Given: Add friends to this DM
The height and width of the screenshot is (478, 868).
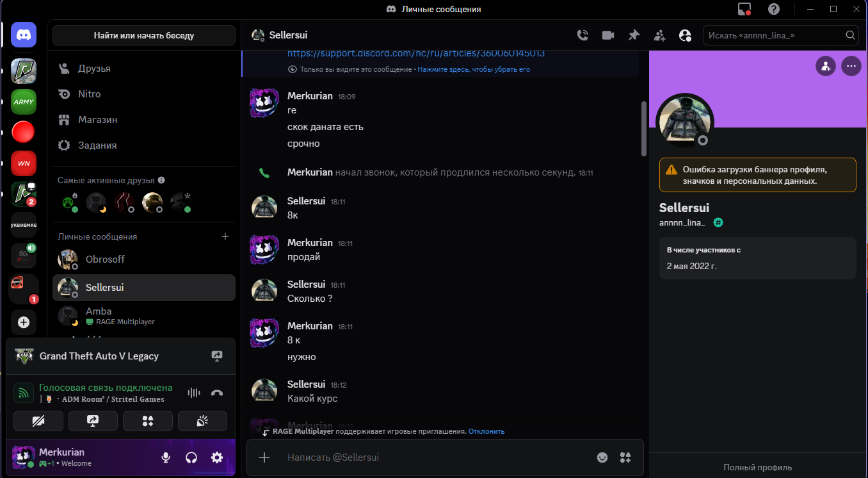Looking at the screenshot, I should pyautogui.click(x=659, y=35).
